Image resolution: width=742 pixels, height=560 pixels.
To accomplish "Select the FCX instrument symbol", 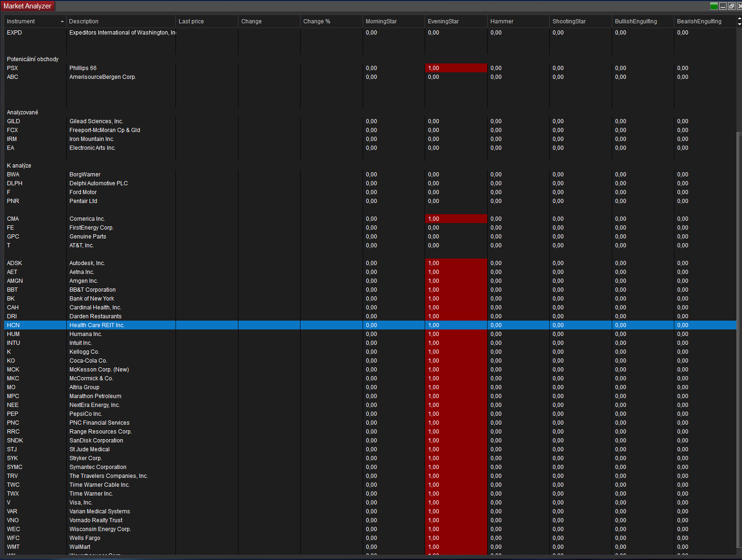I will click(x=13, y=130).
